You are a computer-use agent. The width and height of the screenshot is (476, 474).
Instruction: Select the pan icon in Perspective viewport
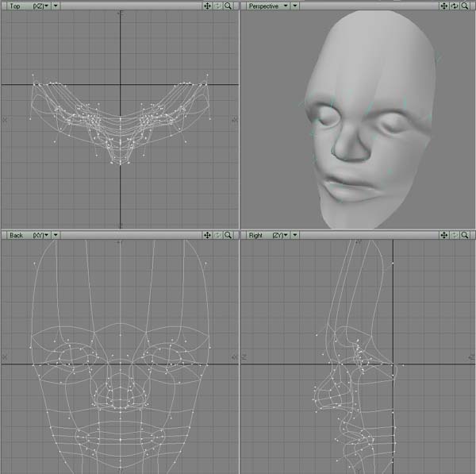click(x=444, y=6)
